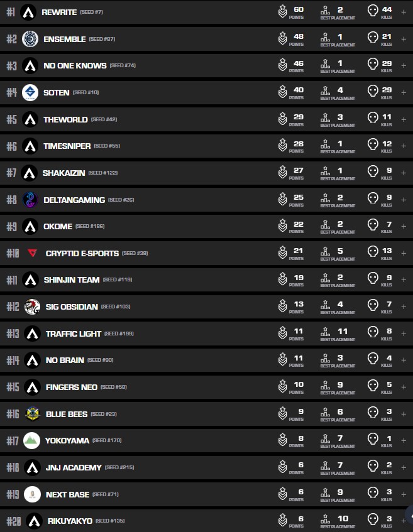413x532 pixels.
Task: Click the points medal icon for NO ONE KNOWS
Action: (x=283, y=65)
